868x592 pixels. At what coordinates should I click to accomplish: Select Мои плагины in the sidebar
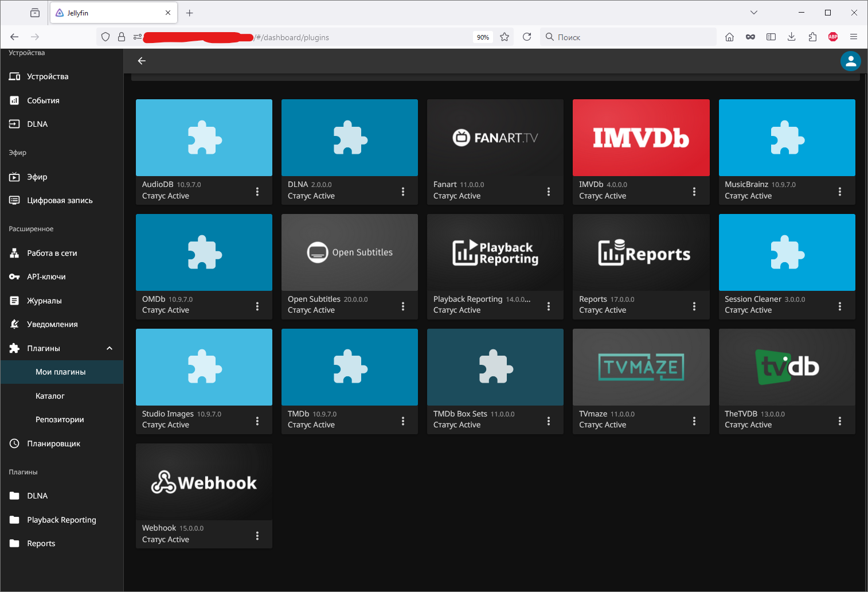pyautogui.click(x=62, y=372)
